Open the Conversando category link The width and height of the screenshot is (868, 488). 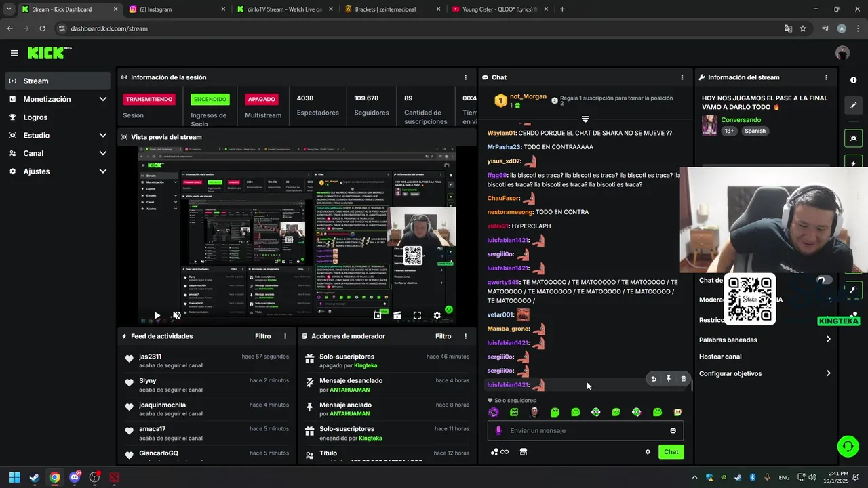(741, 120)
